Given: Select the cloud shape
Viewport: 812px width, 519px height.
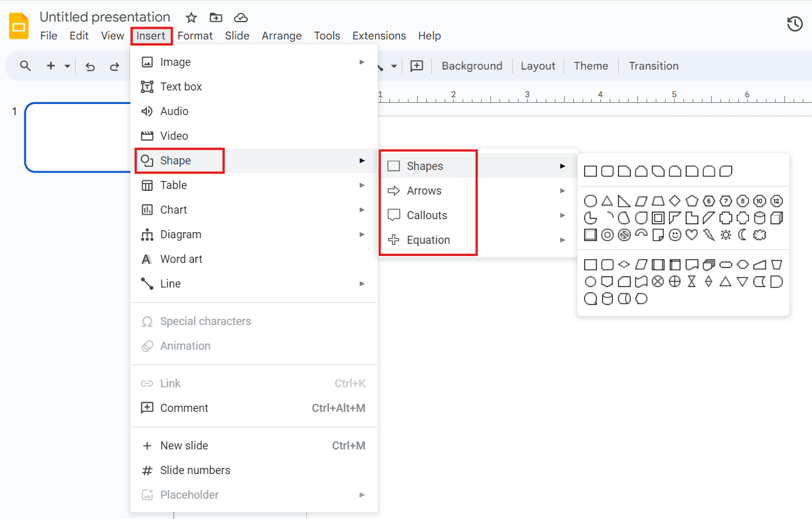Looking at the screenshot, I should [x=759, y=235].
